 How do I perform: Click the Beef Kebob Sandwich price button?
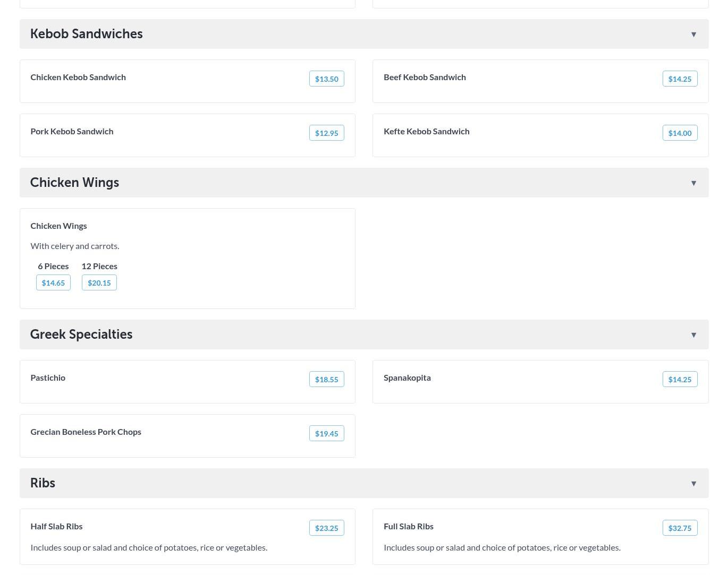tap(680, 79)
